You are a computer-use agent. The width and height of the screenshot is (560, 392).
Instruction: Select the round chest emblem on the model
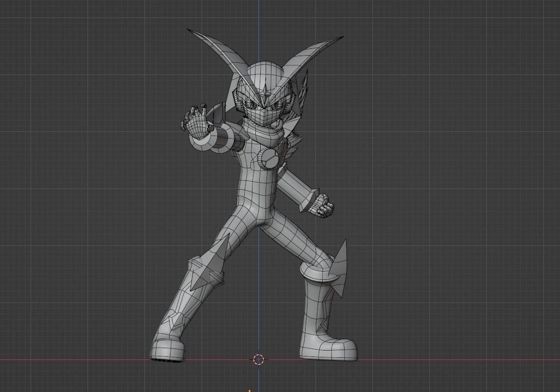[268, 158]
